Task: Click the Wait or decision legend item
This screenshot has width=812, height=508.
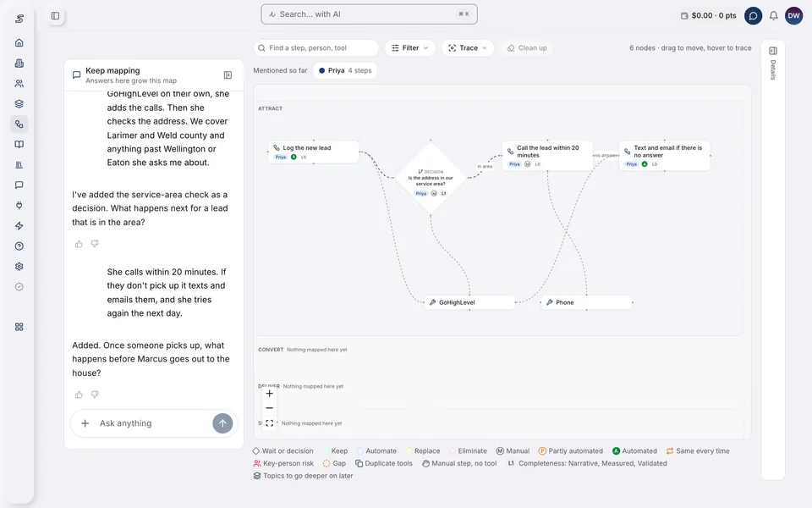Action: pos(283,451)
